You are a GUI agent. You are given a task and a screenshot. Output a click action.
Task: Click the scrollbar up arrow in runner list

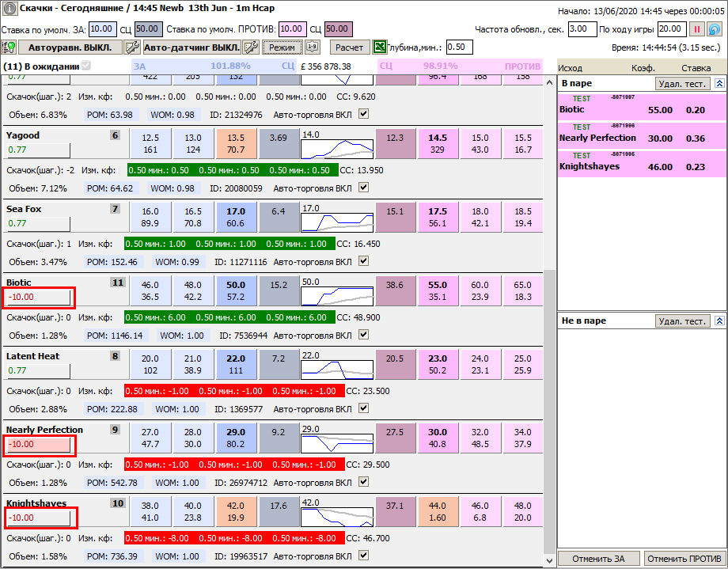549,82
